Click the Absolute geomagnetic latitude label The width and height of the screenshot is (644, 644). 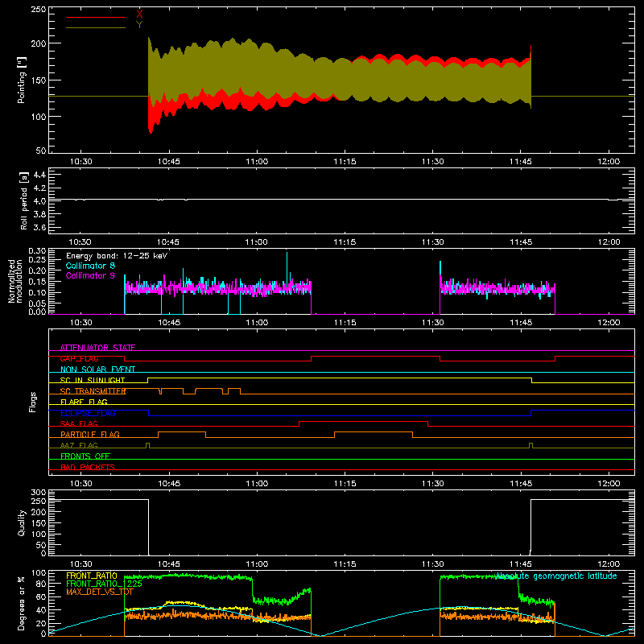click(x=556, y=576)
